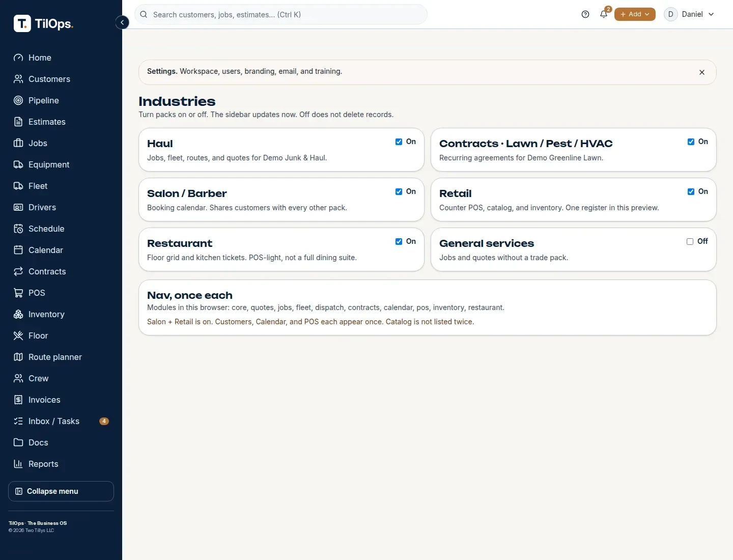Click the 'General services' card title
The height and width of the screenshot is (560, 733).
[487, 243]
